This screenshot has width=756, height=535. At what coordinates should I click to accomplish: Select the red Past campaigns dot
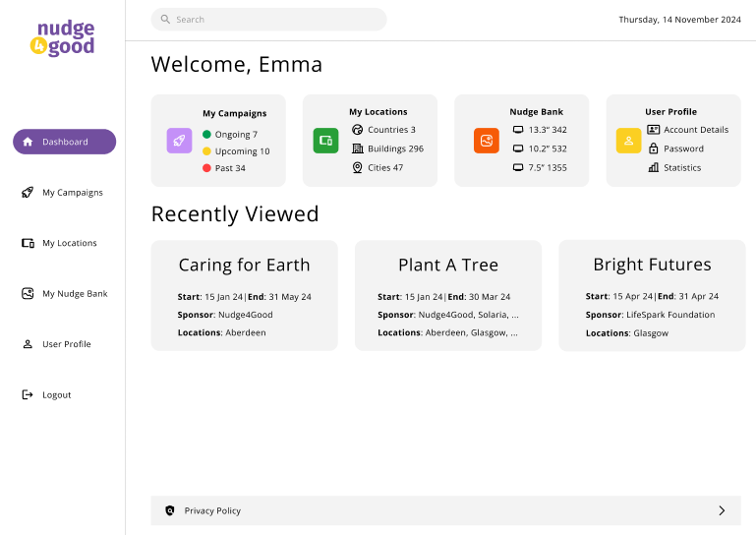click(206, 168)
